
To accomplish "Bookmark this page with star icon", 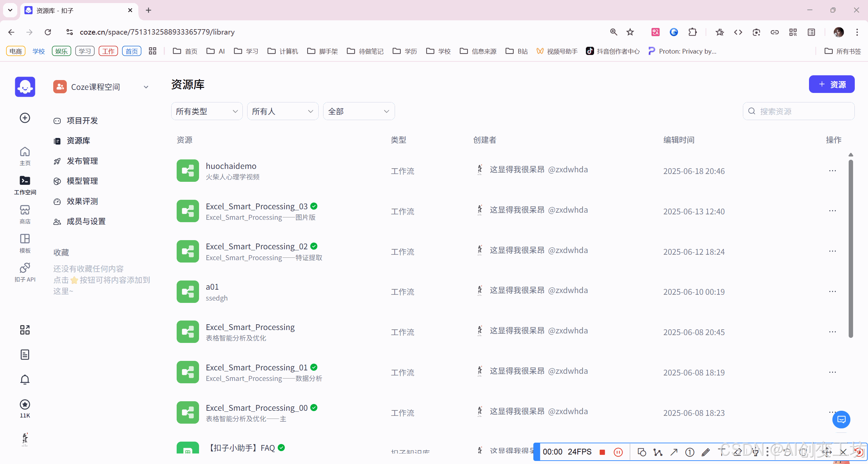I will coord(630,32).
